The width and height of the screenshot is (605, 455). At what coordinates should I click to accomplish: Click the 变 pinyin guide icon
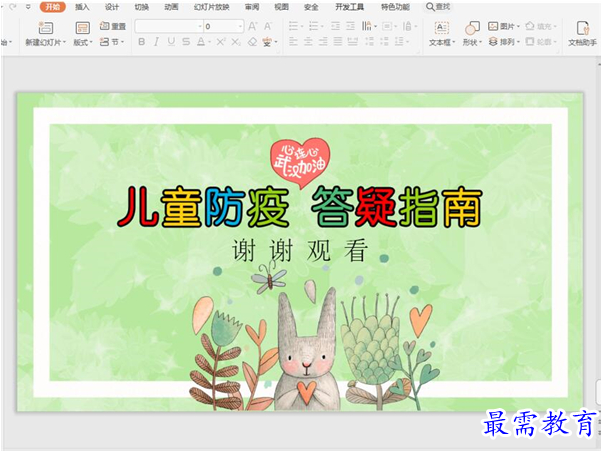(x=267, y=42)
